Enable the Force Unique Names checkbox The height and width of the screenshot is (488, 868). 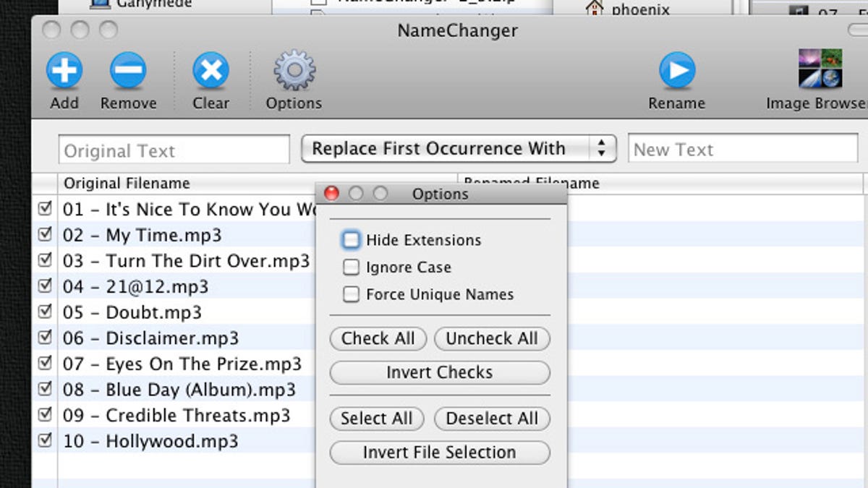[351, 294]
